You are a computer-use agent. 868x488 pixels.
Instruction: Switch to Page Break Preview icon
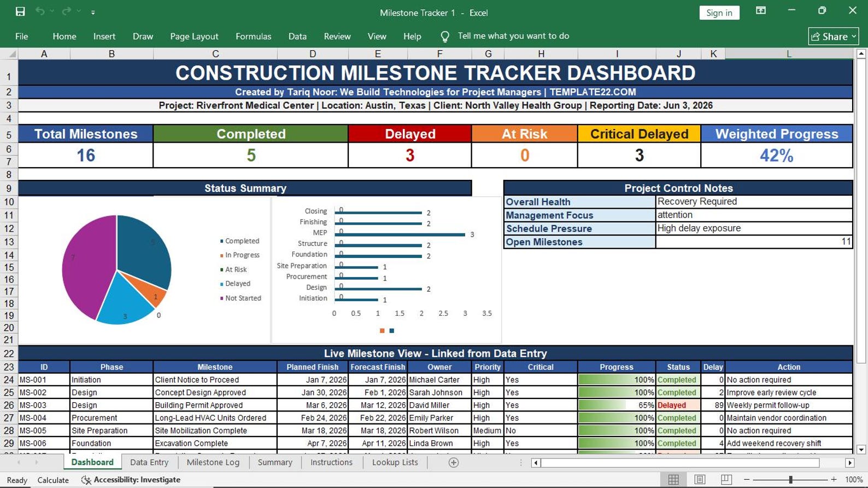[x=726, y=480]
